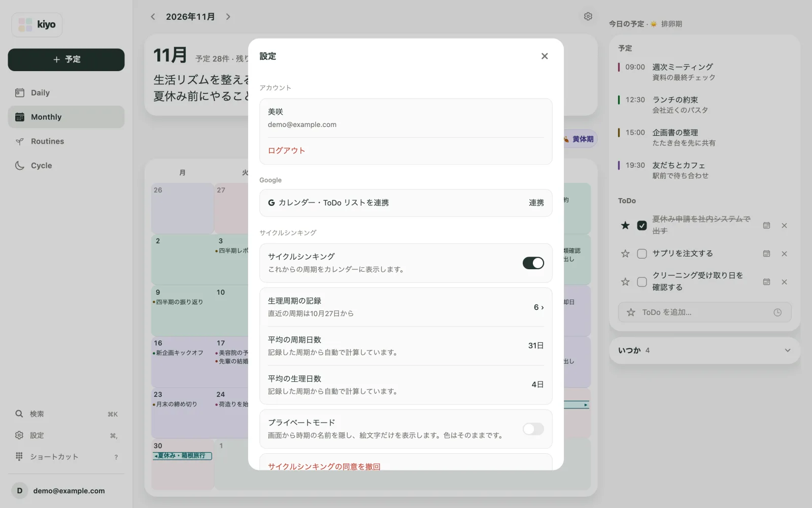Viewport: 812px width, 508px height.
Task: Click サイクルシンキングの同意を撤回 link
Action: tap(324, 466)
